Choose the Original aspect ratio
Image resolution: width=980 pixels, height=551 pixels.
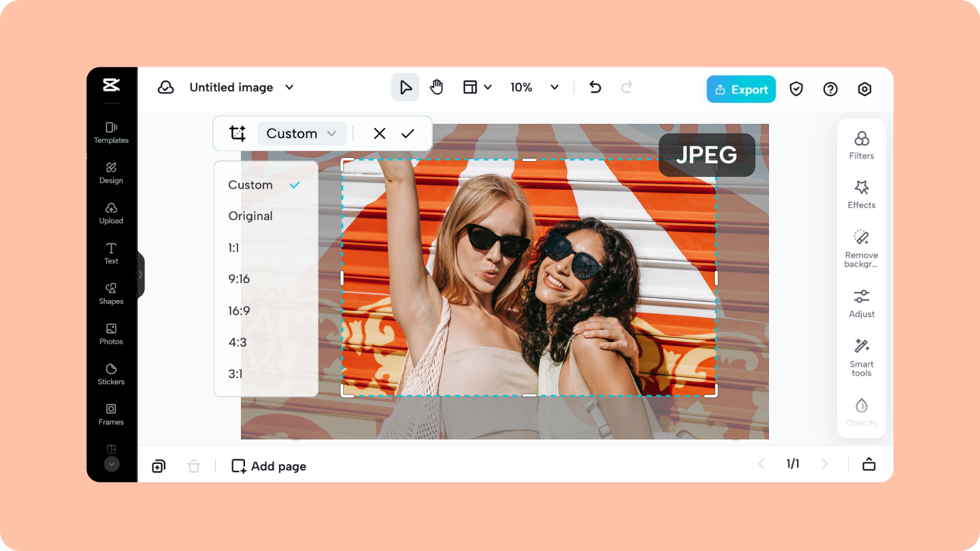pos(250,216)
